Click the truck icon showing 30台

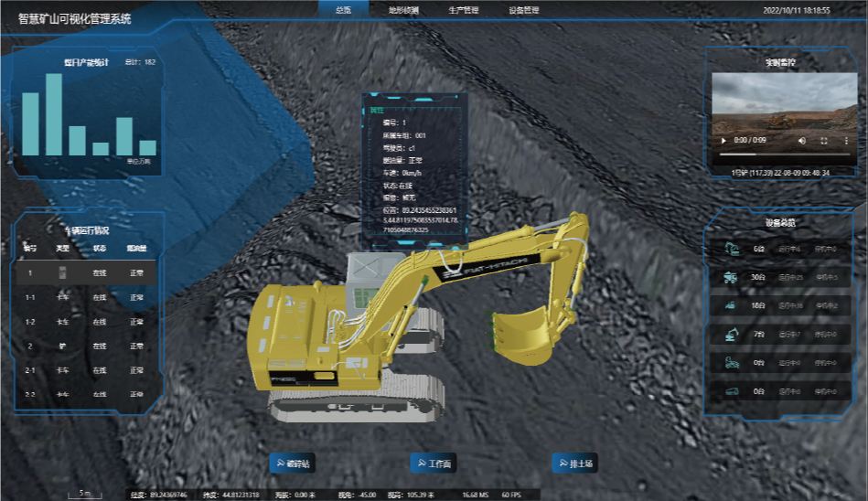(x=731, y=277)
